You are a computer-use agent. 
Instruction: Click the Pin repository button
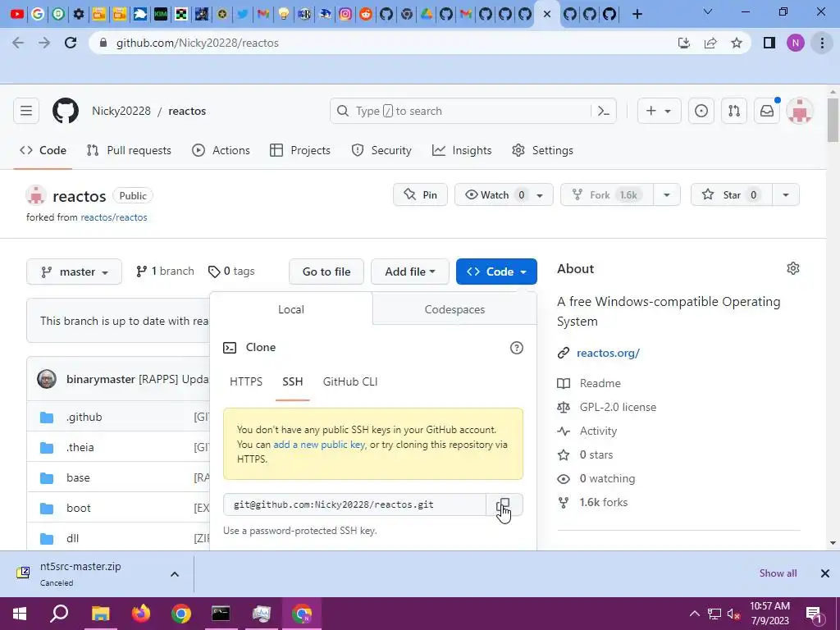(420, 195)
